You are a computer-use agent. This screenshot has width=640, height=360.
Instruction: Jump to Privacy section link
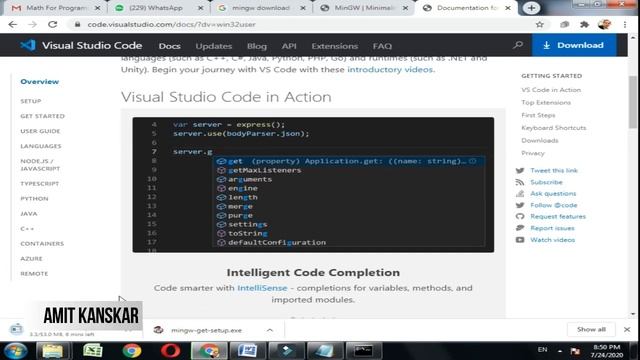point(533,153)
